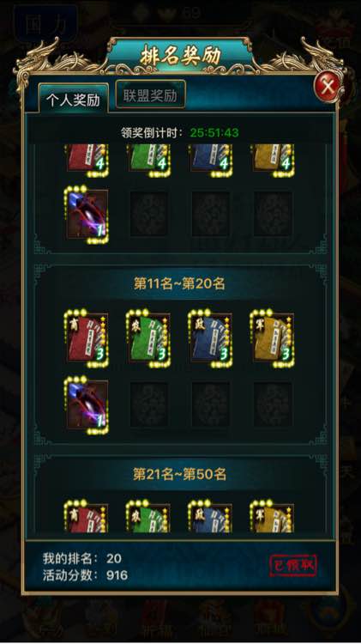Tap the red 商 book under 第21名~第50名
The image size is (361, 644).
pos(87,517)
